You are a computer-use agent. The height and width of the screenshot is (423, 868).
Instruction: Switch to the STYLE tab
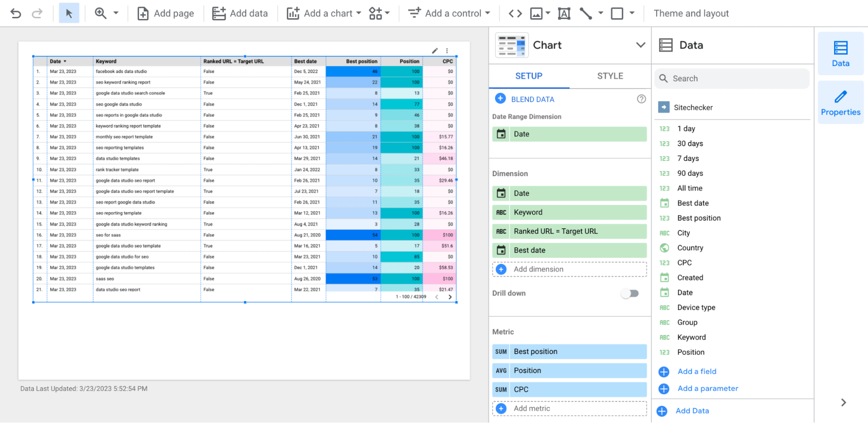click(610, 76)
